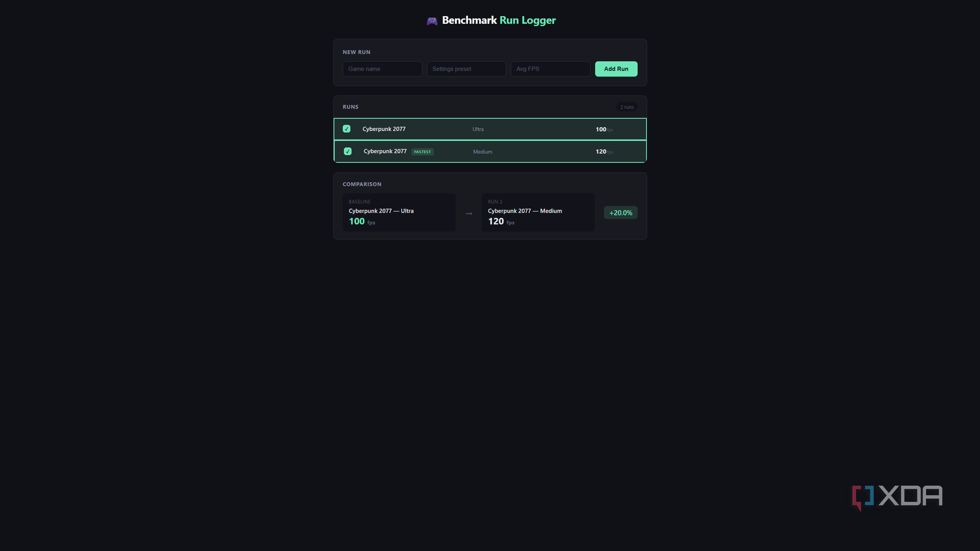
Task: Click the "Ultra" preset in the runs list
Action: [x=478, y=129]
